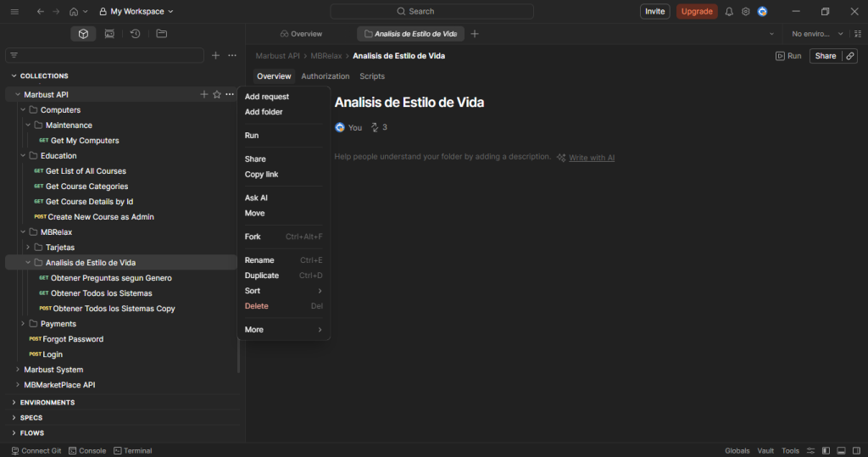This screenshot has width=868, height=457.
Task: Click the notifications bell icon
Action: [x=729, y=12]
